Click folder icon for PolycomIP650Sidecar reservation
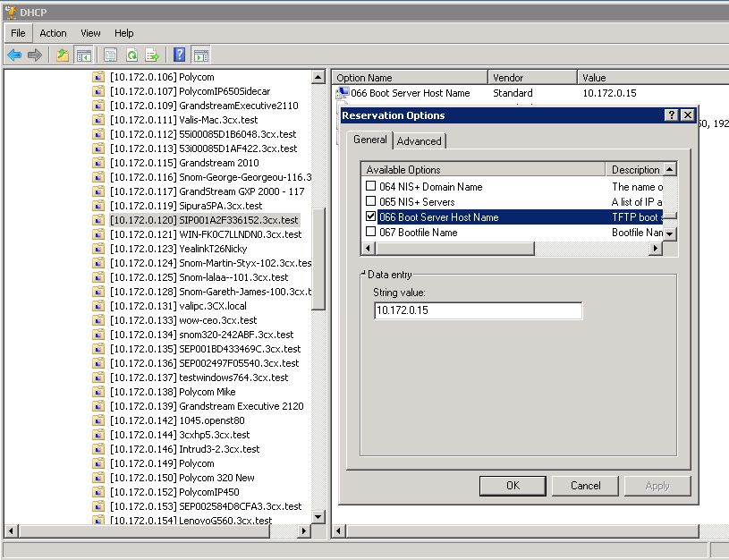The width and height of the screenshot is (729, 560). pos(98,91)
